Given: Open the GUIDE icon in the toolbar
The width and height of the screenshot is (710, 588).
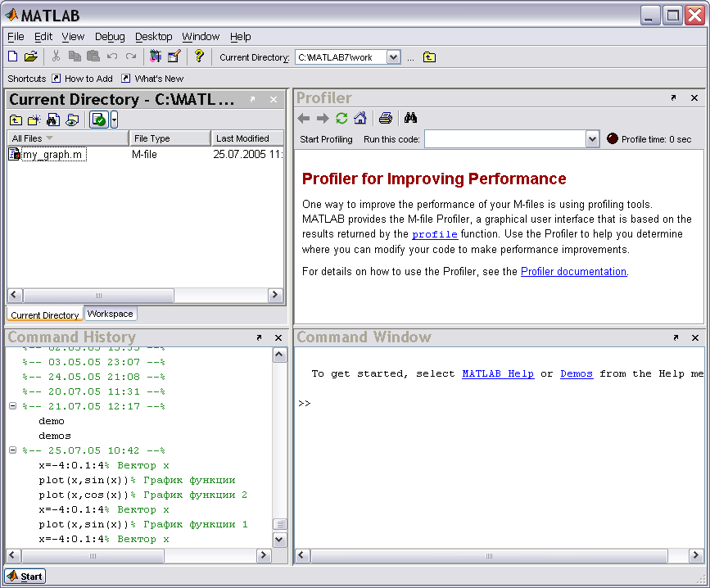Looking at the screenshot, I should click(174, 57).
